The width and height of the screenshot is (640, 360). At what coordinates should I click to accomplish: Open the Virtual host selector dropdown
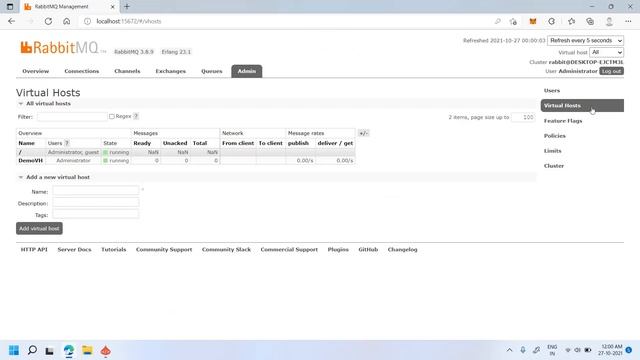[x=606, y=52]
